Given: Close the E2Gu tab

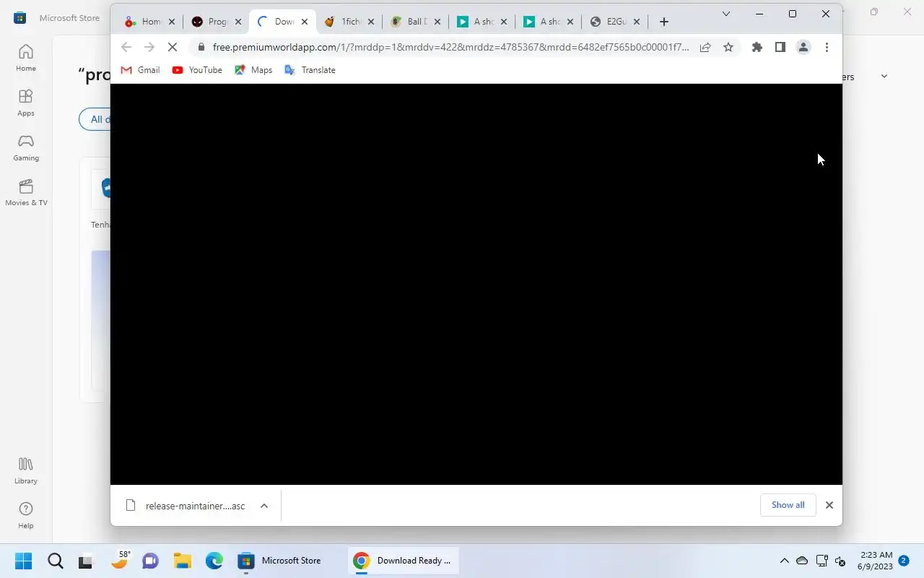Looking at the screenshot, I should (637, 22).
